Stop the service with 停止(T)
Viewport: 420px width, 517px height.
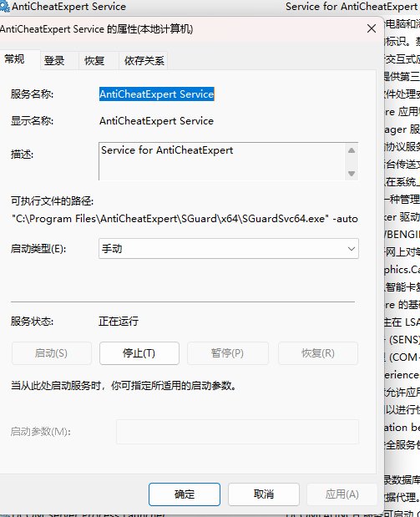pos(139,353)
